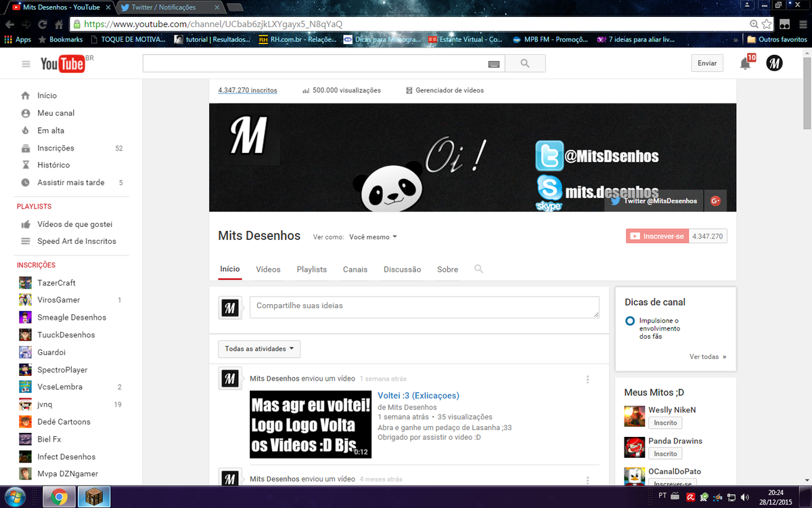Click Dedé Cartoons in subscriptions list
Viewport: 812px width, 508px height.
(x=64, y=421)
